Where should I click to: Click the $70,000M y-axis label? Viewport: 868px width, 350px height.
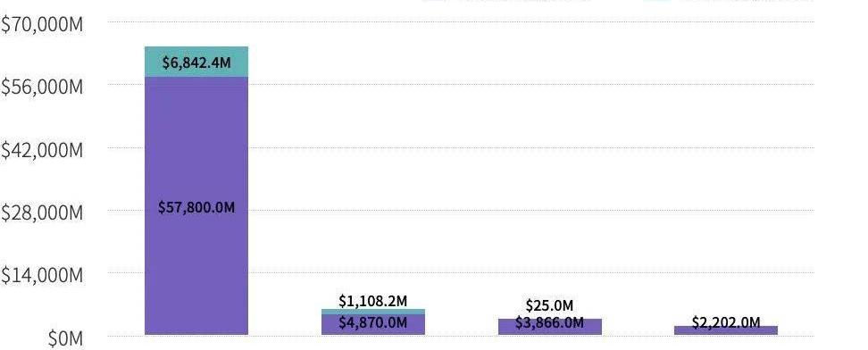pyautogui.click(x=42, y=25)
